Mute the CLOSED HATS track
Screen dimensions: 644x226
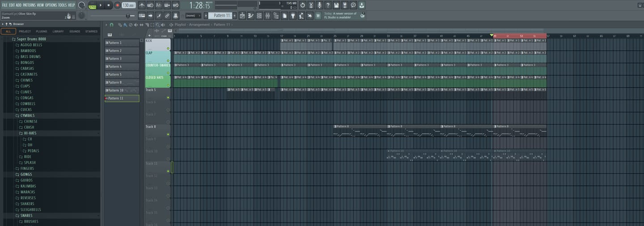(168, 85)
